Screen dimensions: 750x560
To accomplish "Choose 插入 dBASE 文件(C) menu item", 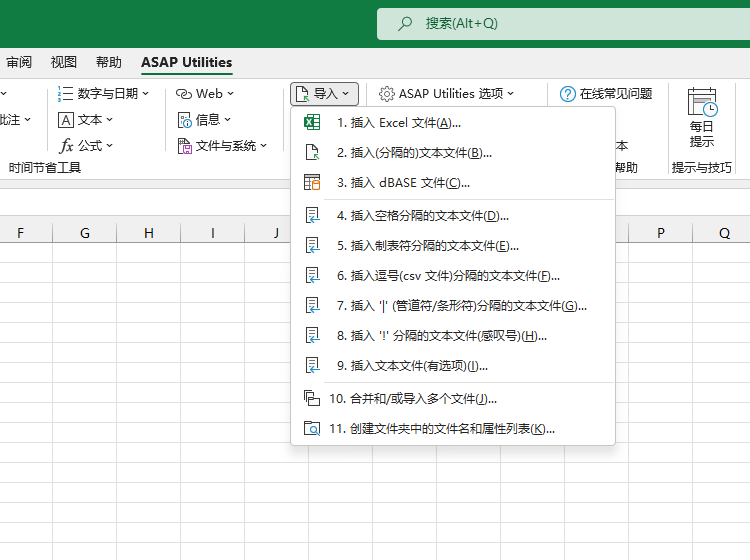I will coord(452,183).
